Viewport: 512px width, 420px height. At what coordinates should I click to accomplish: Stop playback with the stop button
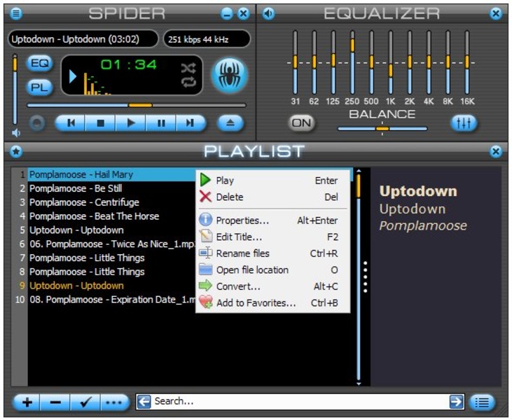coord(101,123)
